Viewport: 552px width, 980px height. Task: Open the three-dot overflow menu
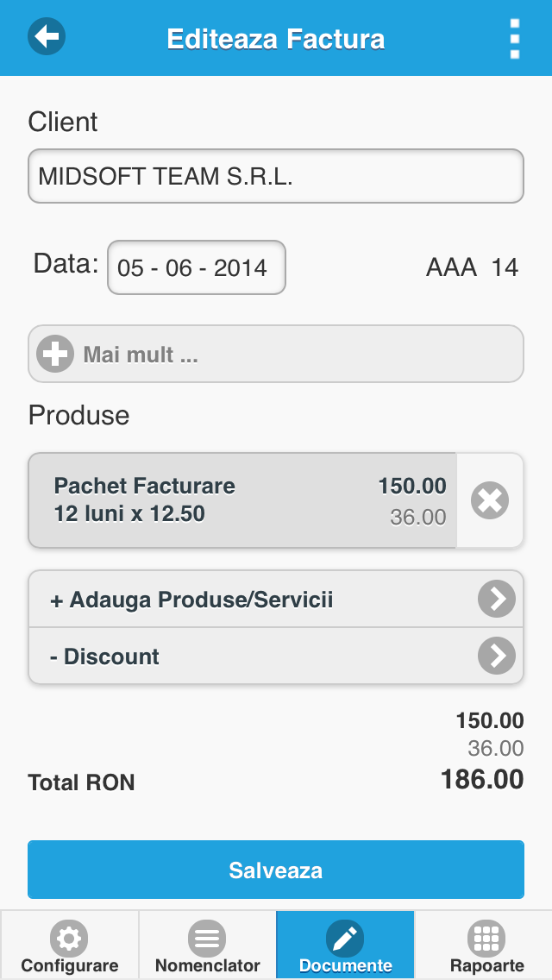515,39
